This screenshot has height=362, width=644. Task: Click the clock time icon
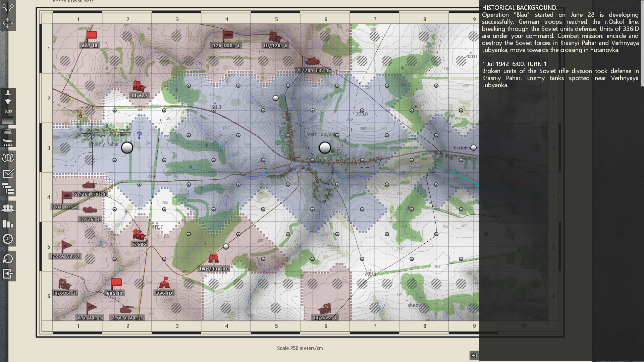(8, 239)
